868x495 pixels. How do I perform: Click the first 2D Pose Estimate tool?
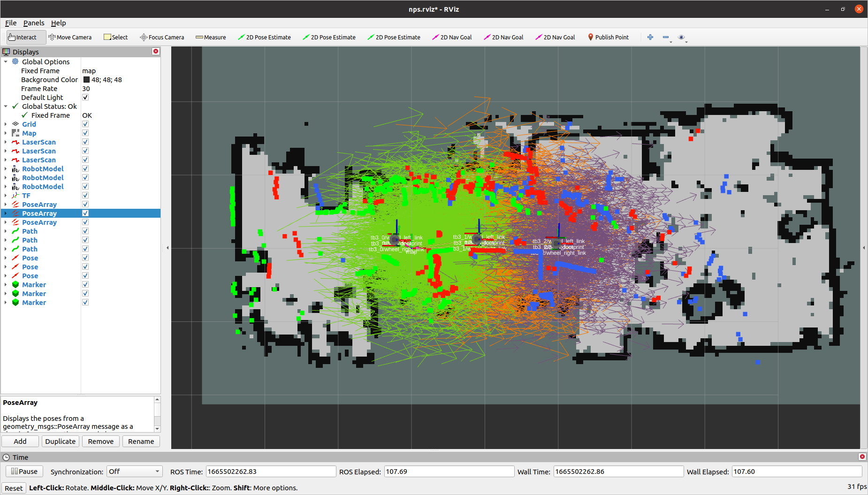264,37
